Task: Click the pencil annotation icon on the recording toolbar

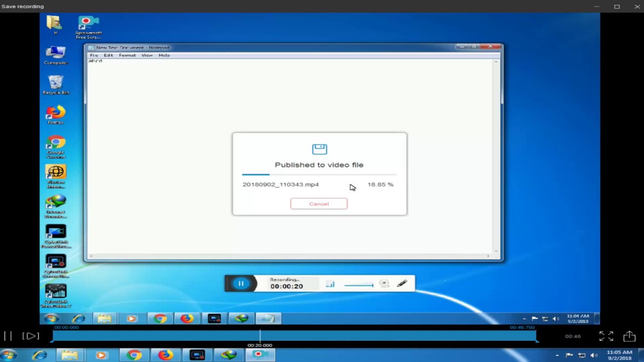Action: [401, 284]
